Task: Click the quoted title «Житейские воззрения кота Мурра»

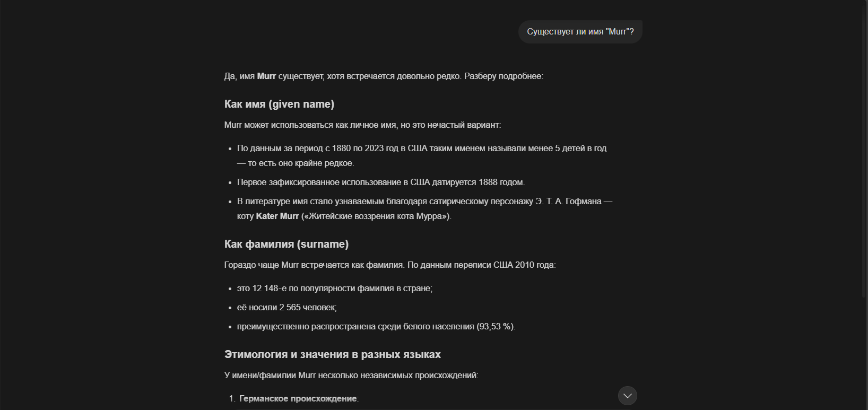Action: [376, 216]
